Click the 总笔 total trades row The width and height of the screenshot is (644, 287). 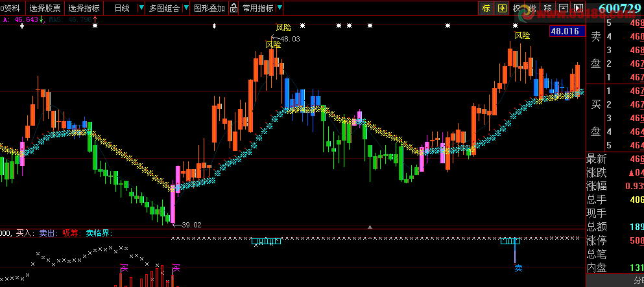(615, 254)
